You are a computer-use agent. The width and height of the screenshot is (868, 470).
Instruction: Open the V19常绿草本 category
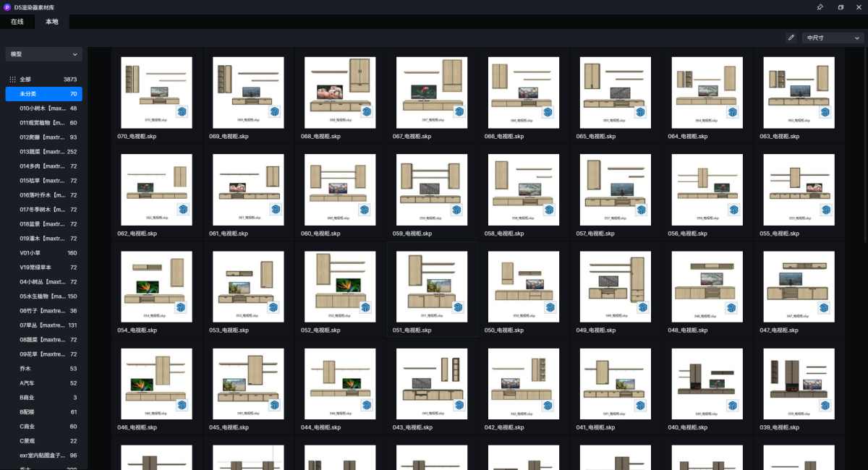[43, 268]
